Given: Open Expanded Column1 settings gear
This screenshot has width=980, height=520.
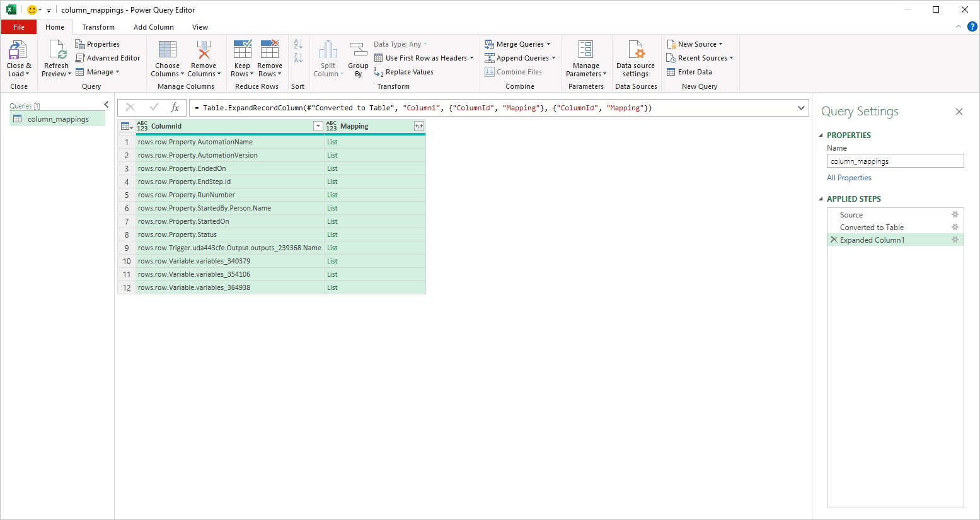Looking at the screenshot, I should pyautogui.click(x=955, y=240).
